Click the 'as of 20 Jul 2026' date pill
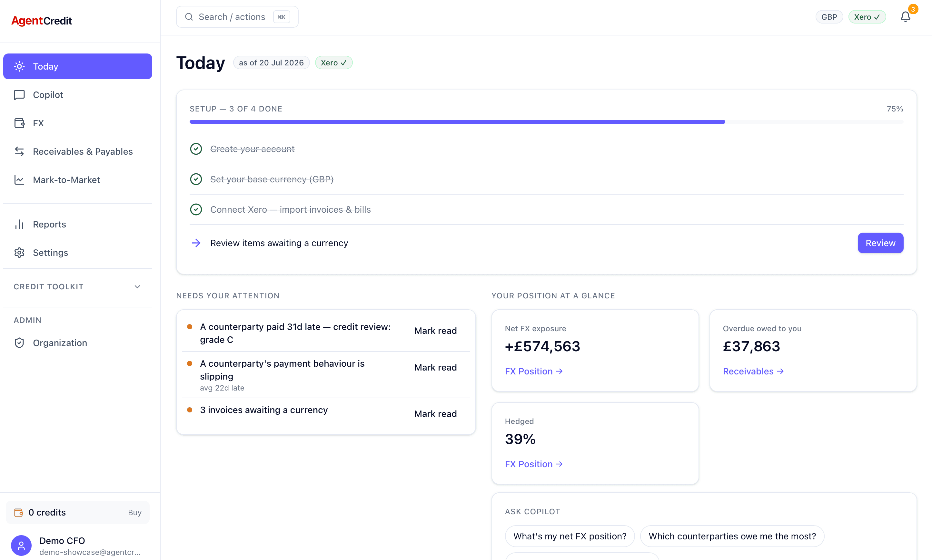 pos(271,63)
